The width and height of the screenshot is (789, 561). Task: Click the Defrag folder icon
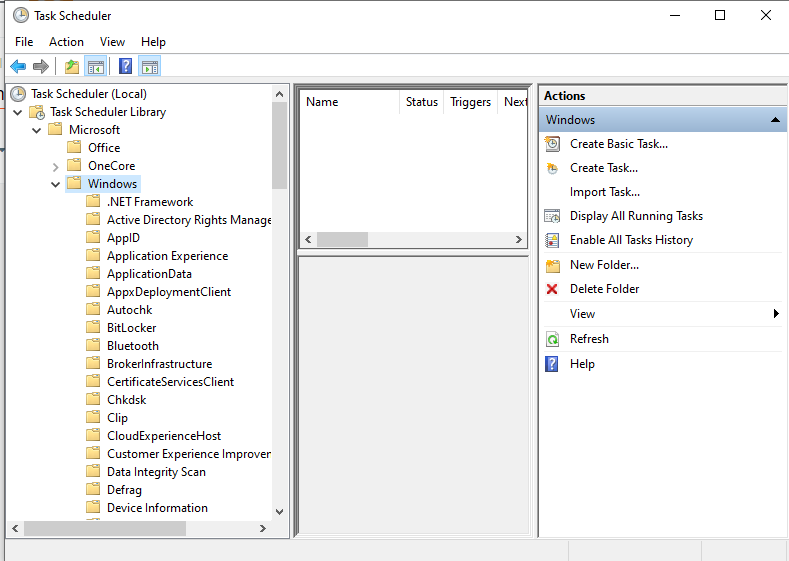click(x=93, y=490)
